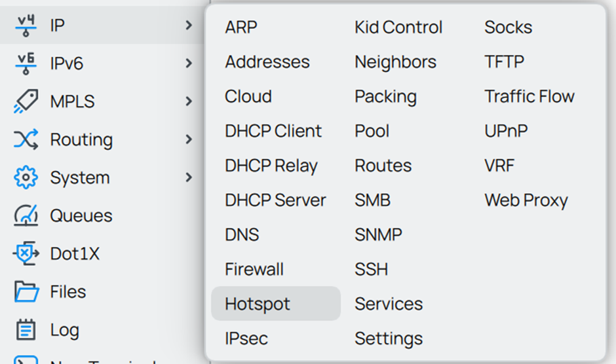
Task: Open Hotspot from the IP submenu
Action: 258,304
